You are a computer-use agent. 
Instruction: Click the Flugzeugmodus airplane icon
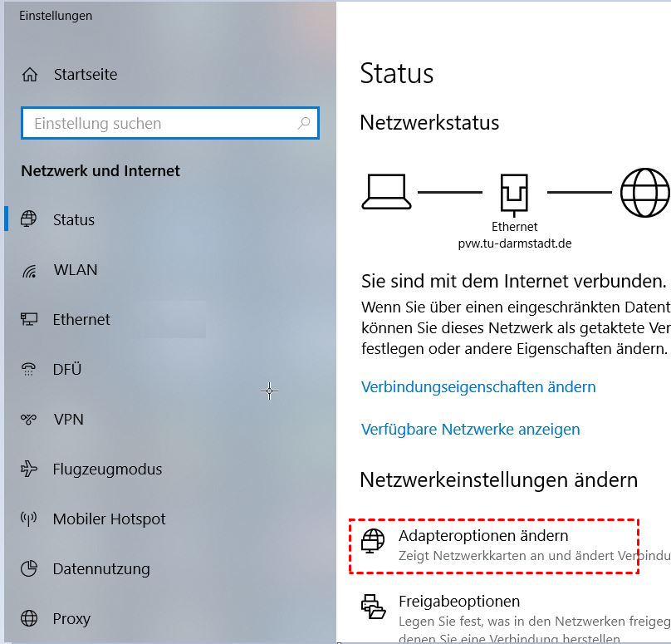coord(29,469)
